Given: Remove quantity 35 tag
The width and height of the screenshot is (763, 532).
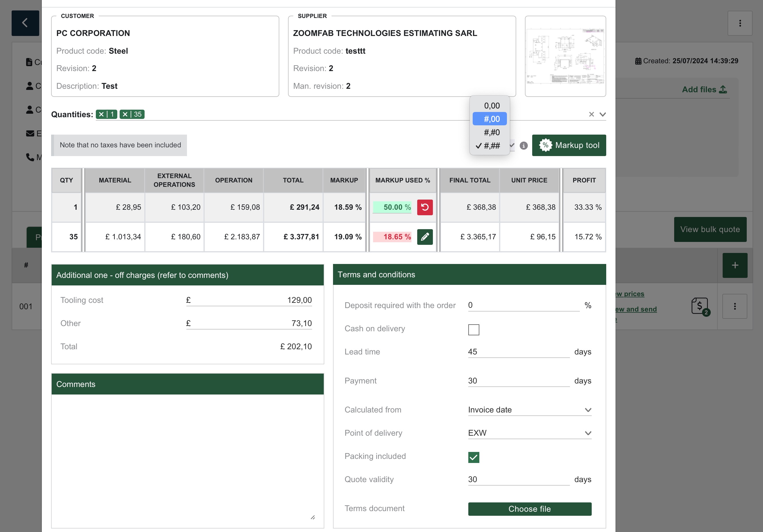Looking at the screenshot, I should [x=125, y=114].
